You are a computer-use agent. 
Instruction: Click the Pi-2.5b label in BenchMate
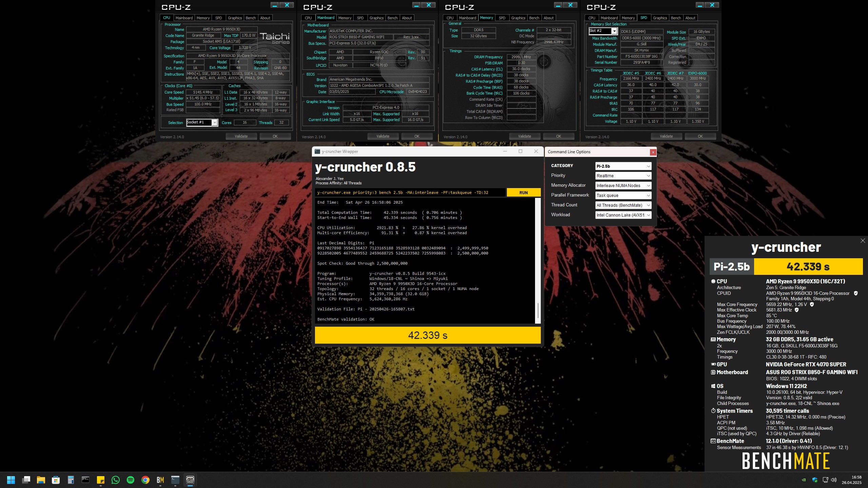pos(732,267)
